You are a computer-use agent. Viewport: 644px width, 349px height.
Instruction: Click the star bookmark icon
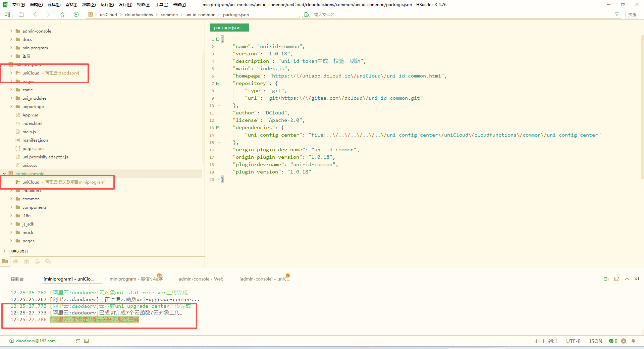62,14
